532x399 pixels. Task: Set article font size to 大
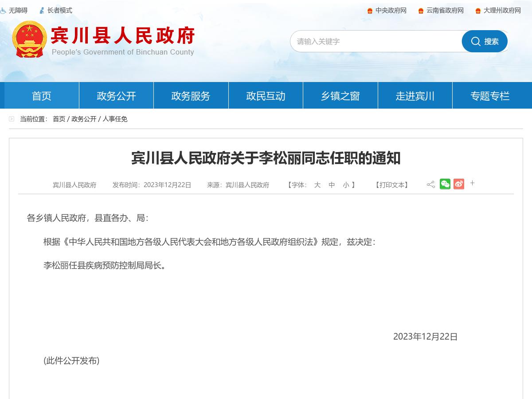[317, 185]
